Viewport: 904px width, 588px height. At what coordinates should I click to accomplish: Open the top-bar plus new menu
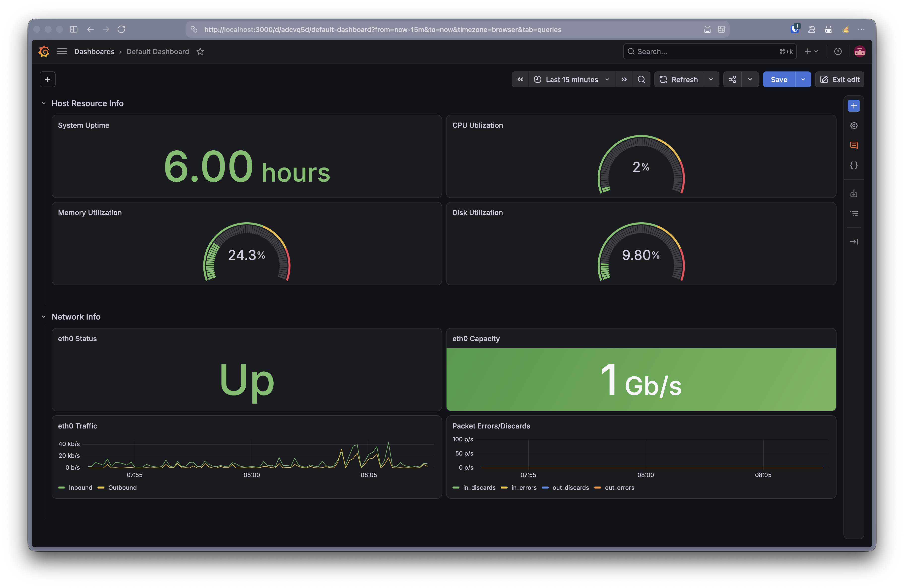pyautogui.click(x=811, y=51)
